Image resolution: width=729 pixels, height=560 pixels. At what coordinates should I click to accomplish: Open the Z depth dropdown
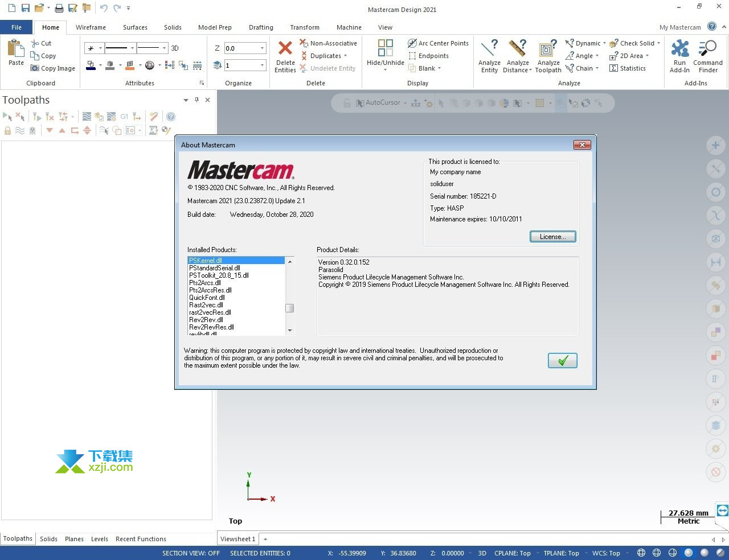pyautogui.click(x=262, y=48)
